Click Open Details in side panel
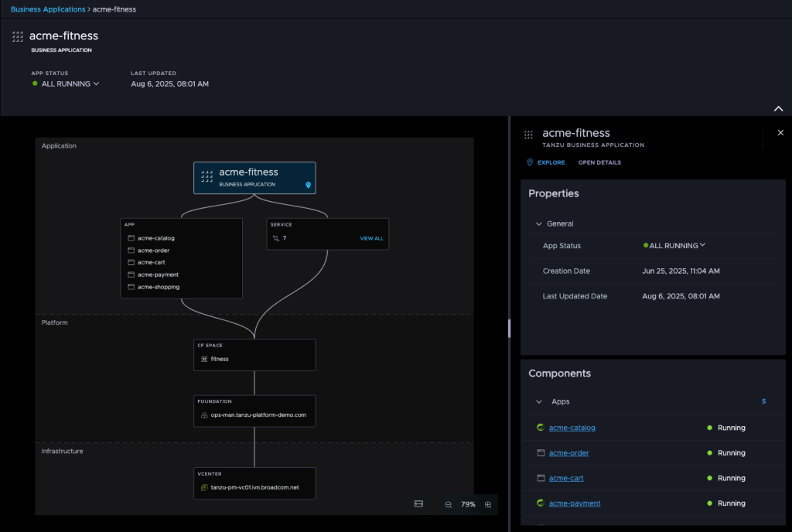The height and width of the screenshot is (532, 792). click(x=599, y=162)
